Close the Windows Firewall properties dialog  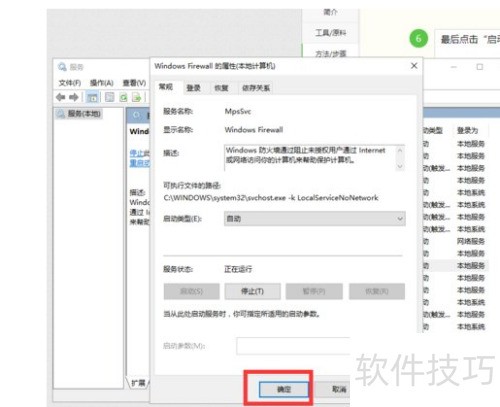414,66
